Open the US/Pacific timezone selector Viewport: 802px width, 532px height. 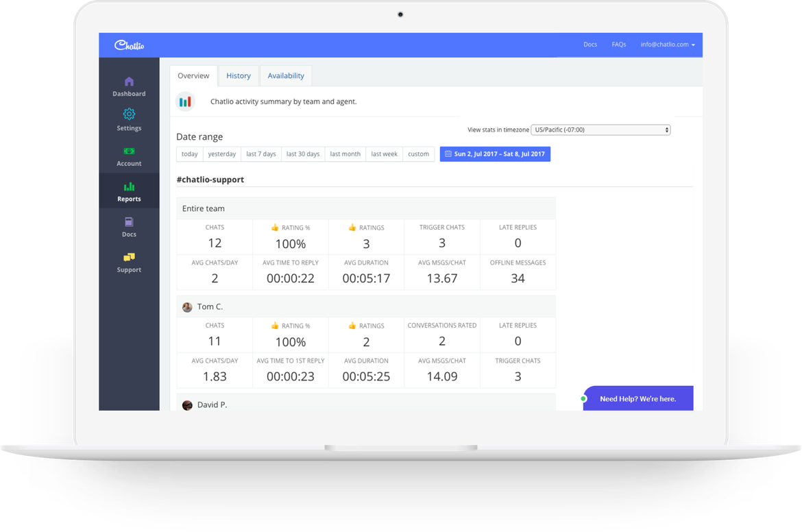pyautogui.click(x=600, y=130)
